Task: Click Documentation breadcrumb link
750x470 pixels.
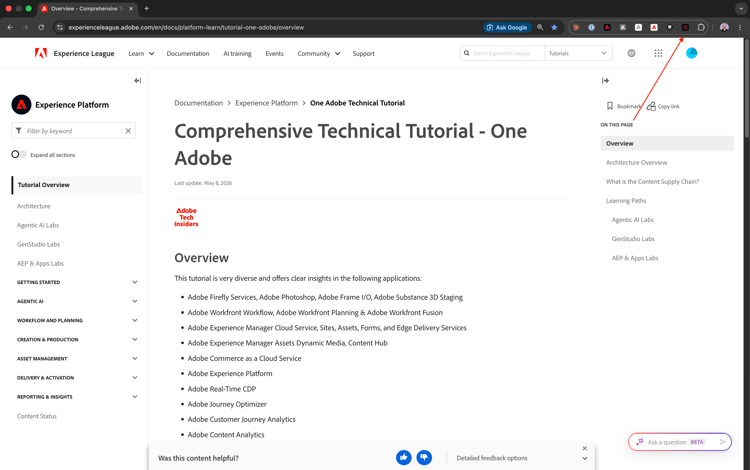Action: click(199, 103)
